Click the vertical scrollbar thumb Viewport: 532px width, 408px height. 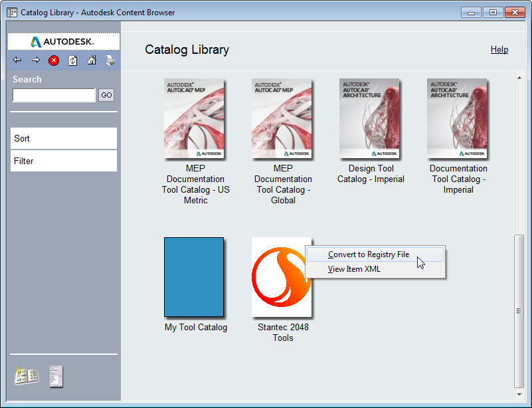tap(519, 311)
